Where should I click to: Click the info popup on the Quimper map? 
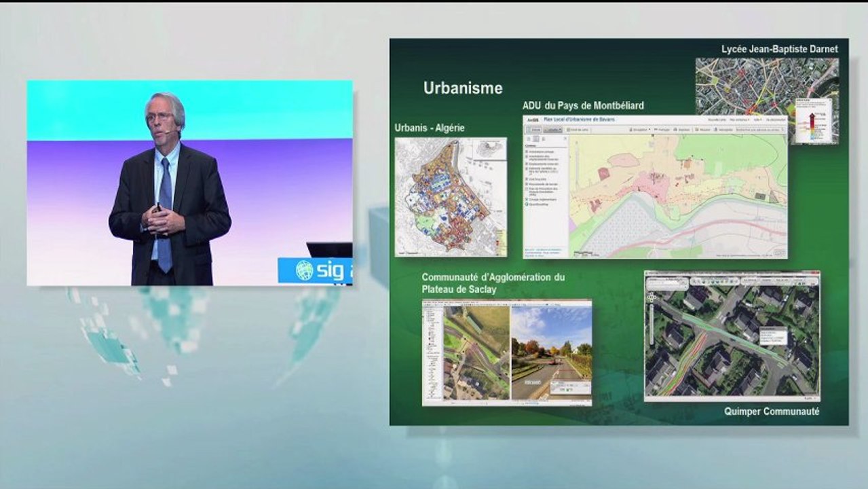coord(773,336)
